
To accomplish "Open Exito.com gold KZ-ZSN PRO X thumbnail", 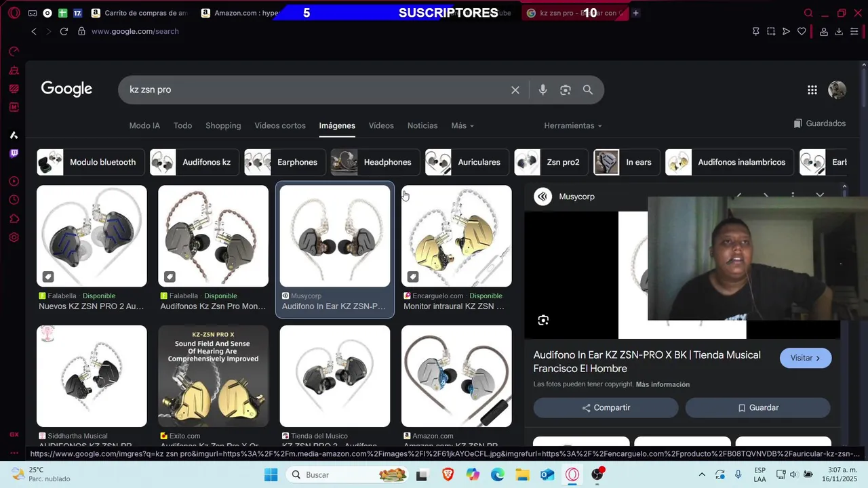I will click(213, 376).
